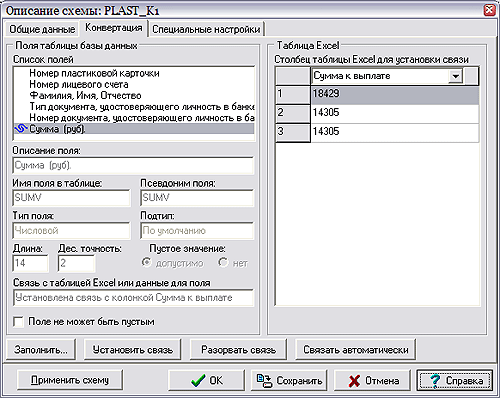Click the Связь с таблицей Excel field
This screenshot has height=398, width=500.
(x=133, y=298)
